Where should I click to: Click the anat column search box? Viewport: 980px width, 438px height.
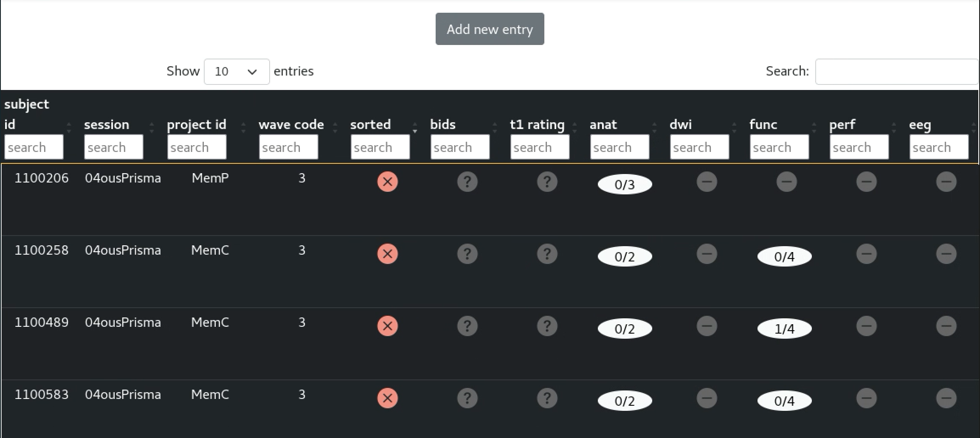click(x=620, y=147)
